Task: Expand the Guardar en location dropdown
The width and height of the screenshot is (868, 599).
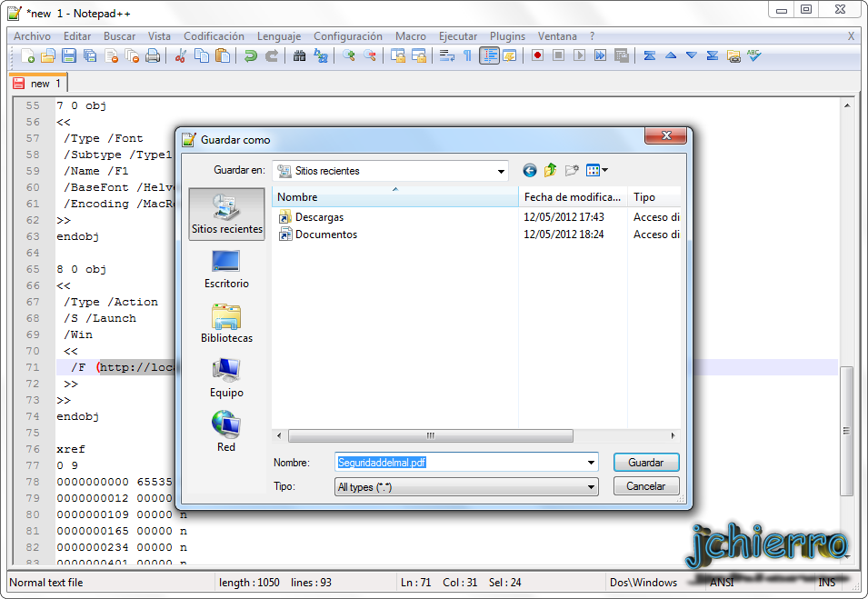Action: (x=501, y=171)
